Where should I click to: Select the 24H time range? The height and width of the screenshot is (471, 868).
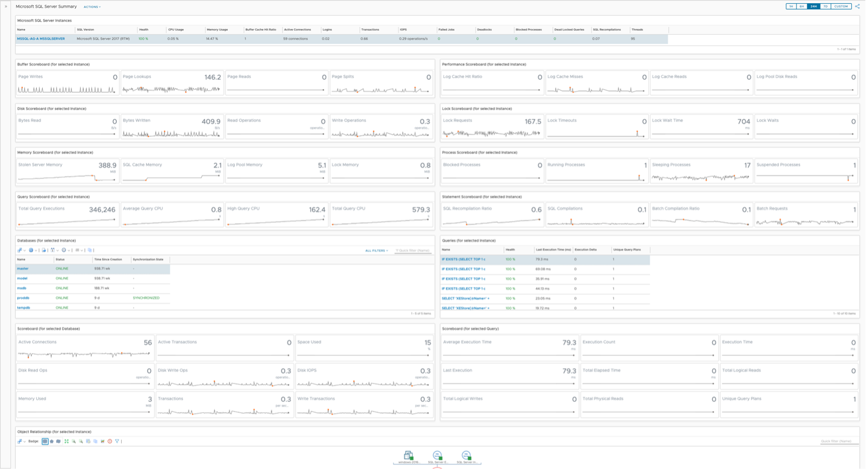click(x=813, y=6)
